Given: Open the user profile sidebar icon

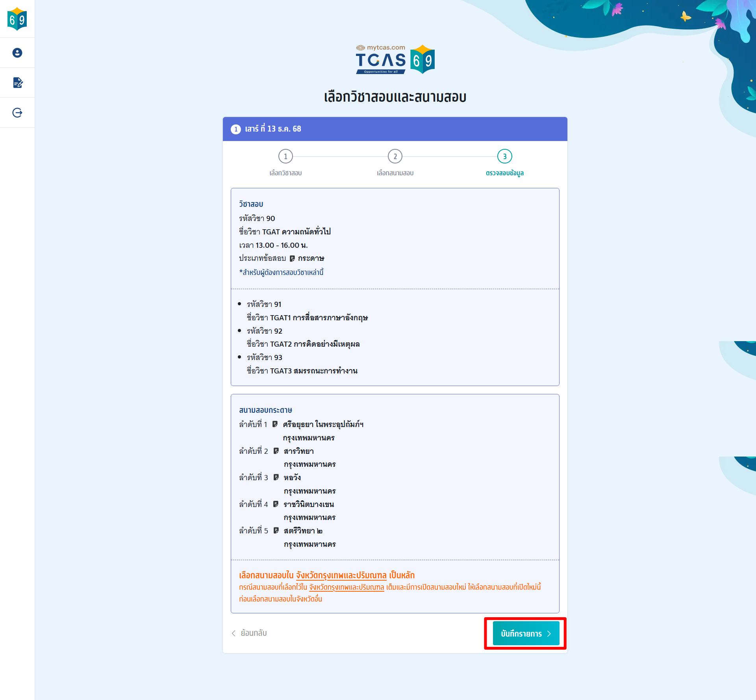Looking at the screenshot, I should [17, 53].
